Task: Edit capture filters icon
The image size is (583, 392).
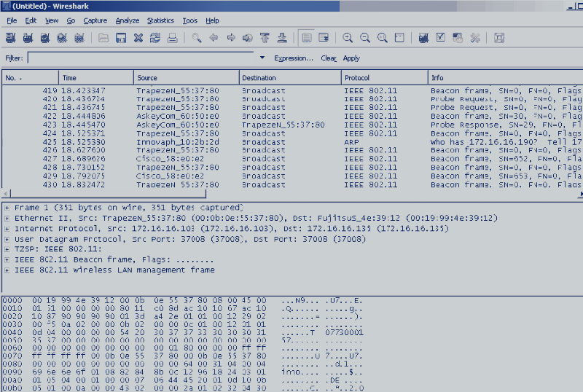Action: pos(423,38)
